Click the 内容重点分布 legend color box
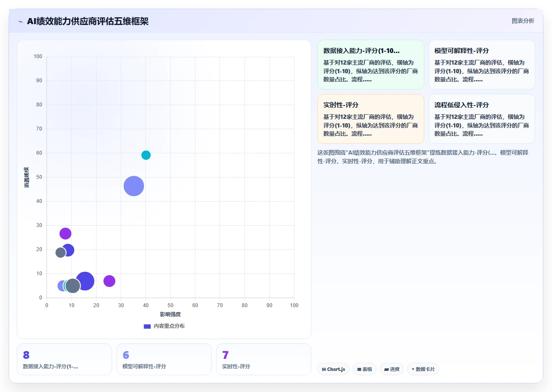This screenshot has height=392, width=552. pos(147,326)
